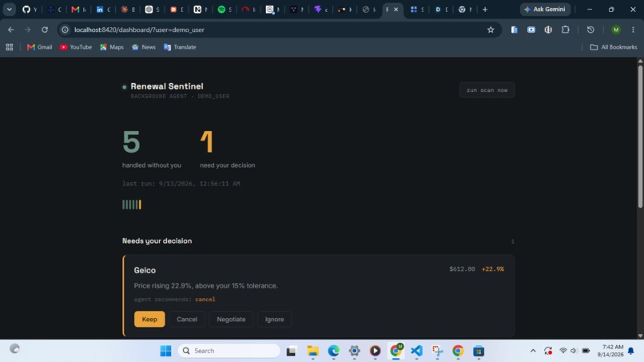Screen dimensions: 644x362
Task: Open the Maps bookmark
Action: pyautogui.click(x=112, y=47)
